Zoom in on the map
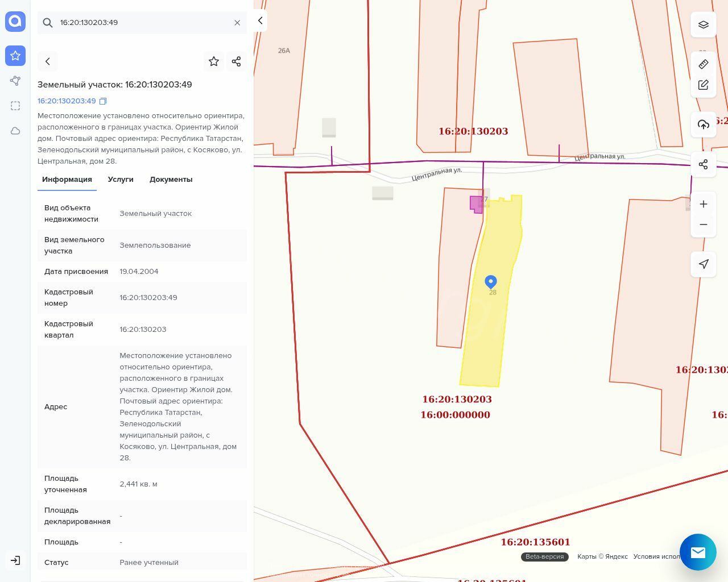Viewport: 728px width, 582px height. (704, 205)
